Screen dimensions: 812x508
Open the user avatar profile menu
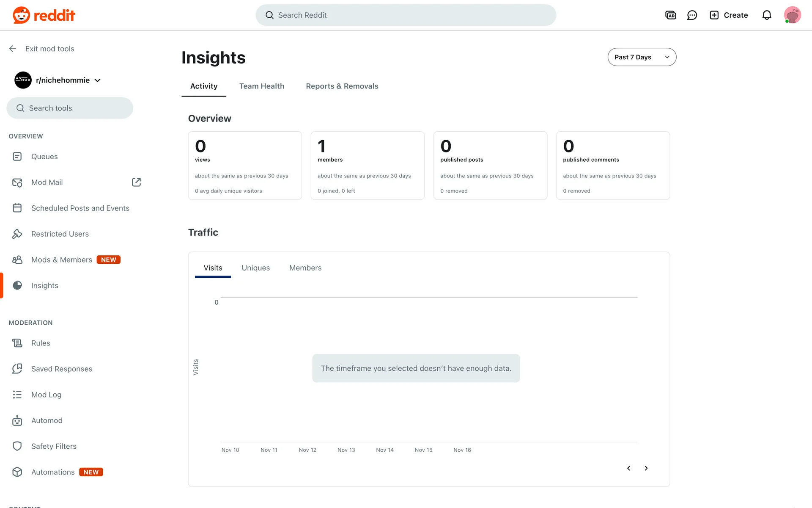[x=792, y=15]
